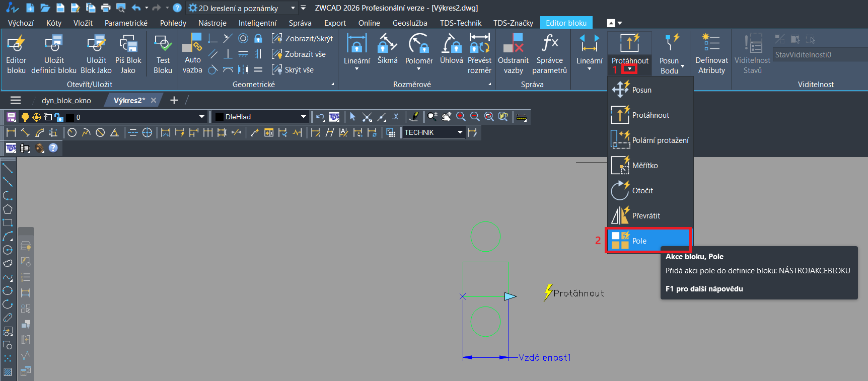Expand the Protáhnout action dropdown arrow

tap(629, 69)
